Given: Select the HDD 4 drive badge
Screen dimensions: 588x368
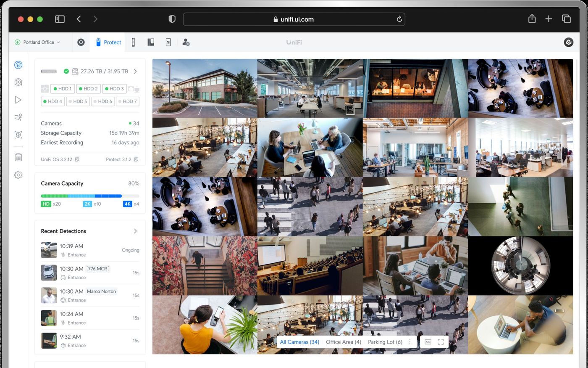Looking at the screenshot, I should tap(52, 101).
